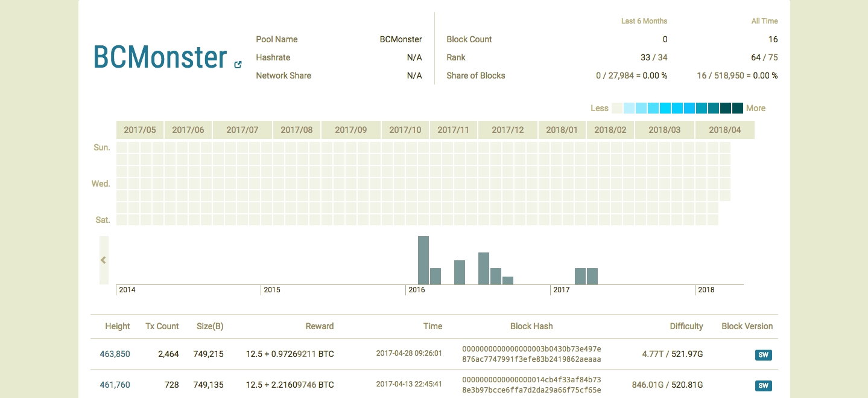Click the reward 12.5 + 0.97269211 BTC
Viewport: 868px width, 398px height.
click(x=290, y=354)
